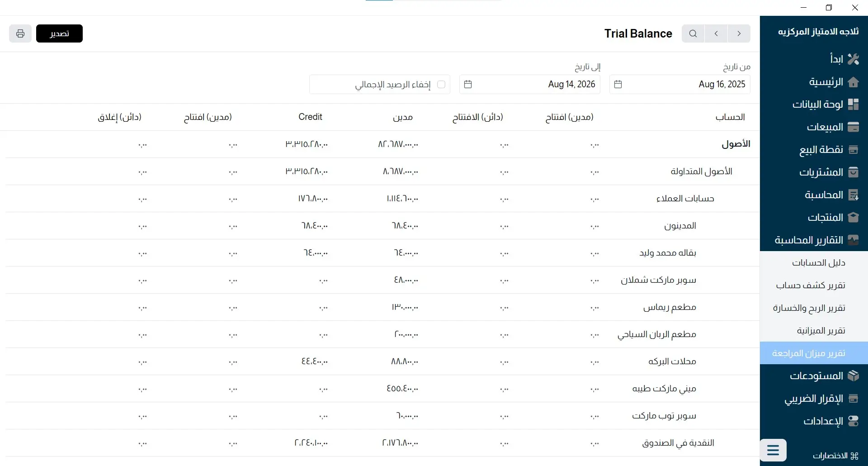Click the printer icon button
This screenshot has width=868, height=466.
[20, 33]
